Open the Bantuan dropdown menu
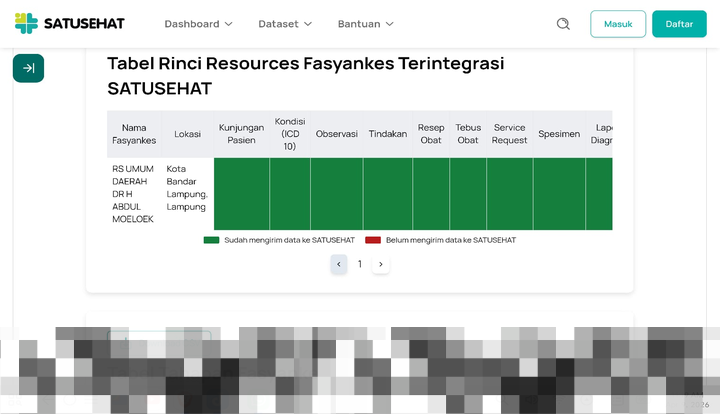 [365, 24]
